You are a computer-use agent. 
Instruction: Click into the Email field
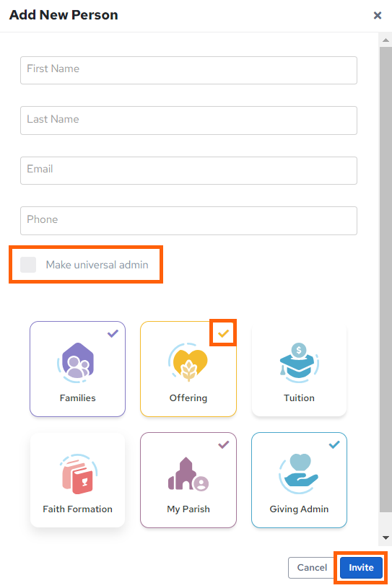click(x=188, y=170)
